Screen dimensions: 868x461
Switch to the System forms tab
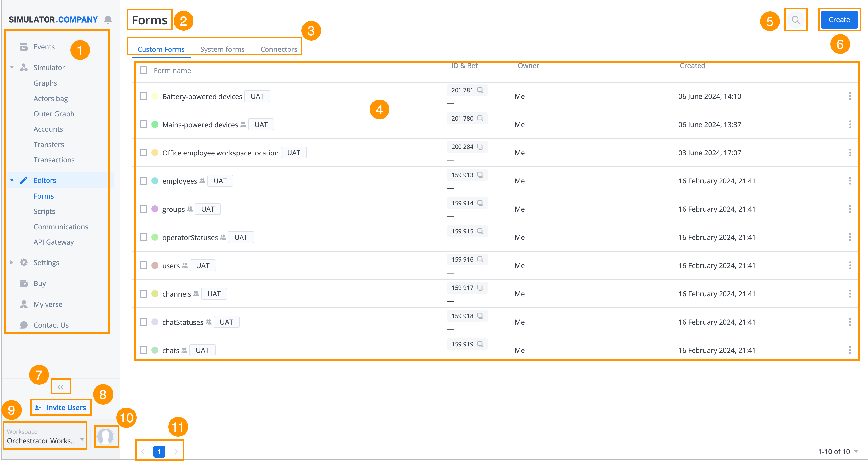[222, 49]
